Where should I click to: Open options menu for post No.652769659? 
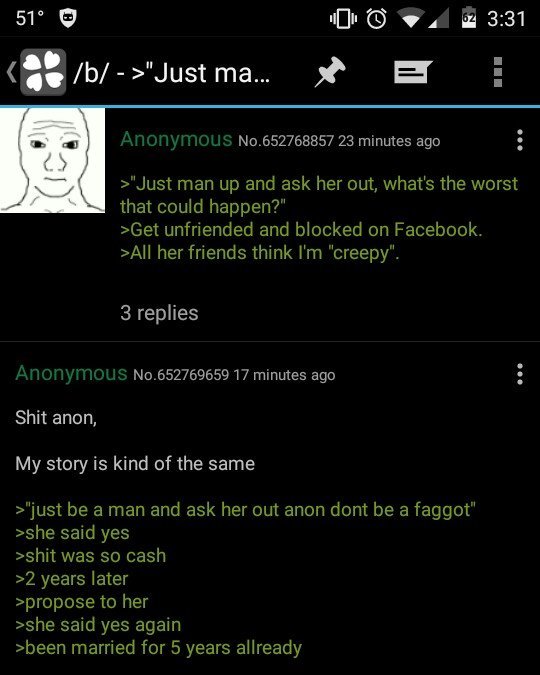coord(520,374)
